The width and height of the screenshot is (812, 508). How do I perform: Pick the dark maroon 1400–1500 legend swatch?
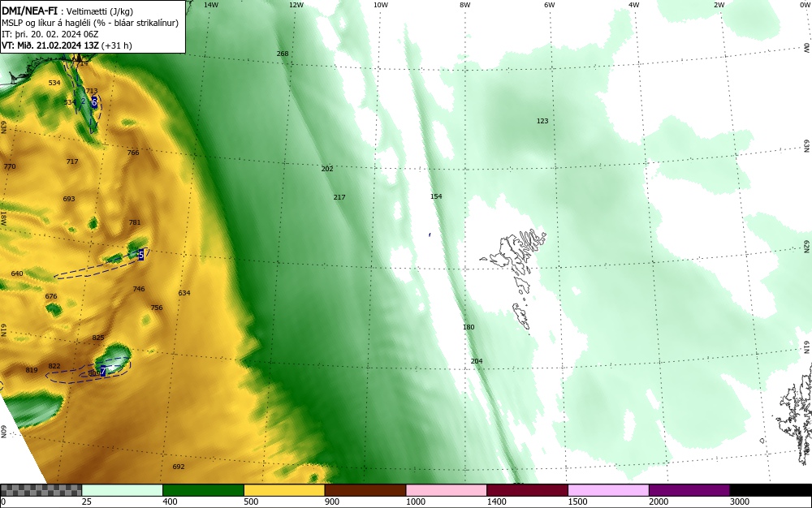(527, 490)
